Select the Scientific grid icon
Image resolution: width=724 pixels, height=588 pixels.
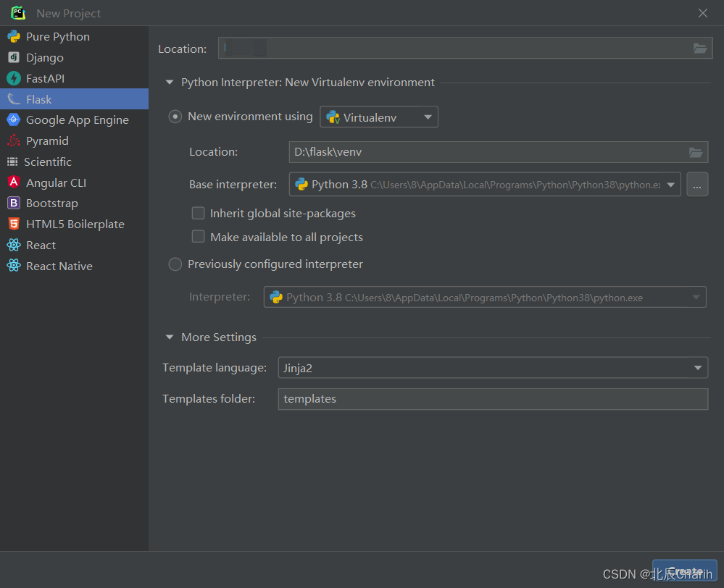point(12,161)
